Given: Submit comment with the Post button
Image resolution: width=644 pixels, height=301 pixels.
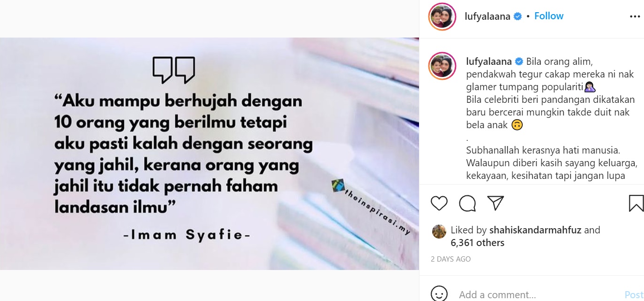Looking at the screenshot, I should (x=634, y=295).
